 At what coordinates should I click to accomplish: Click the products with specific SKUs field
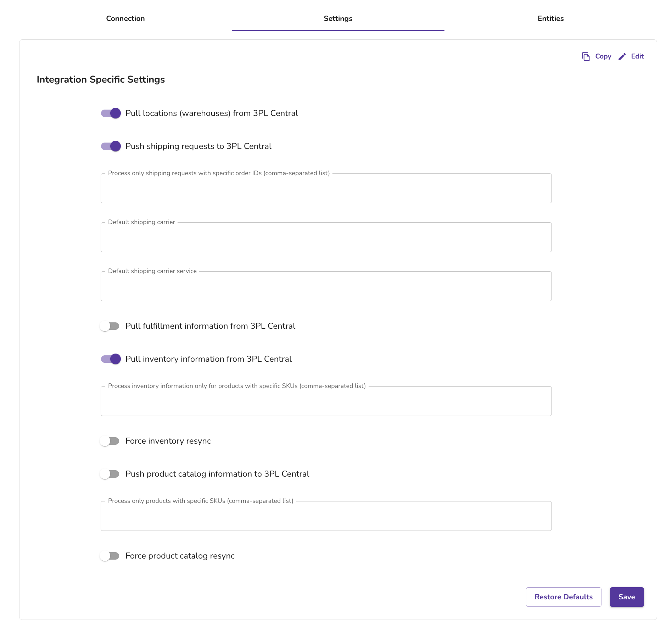(326, 516)
